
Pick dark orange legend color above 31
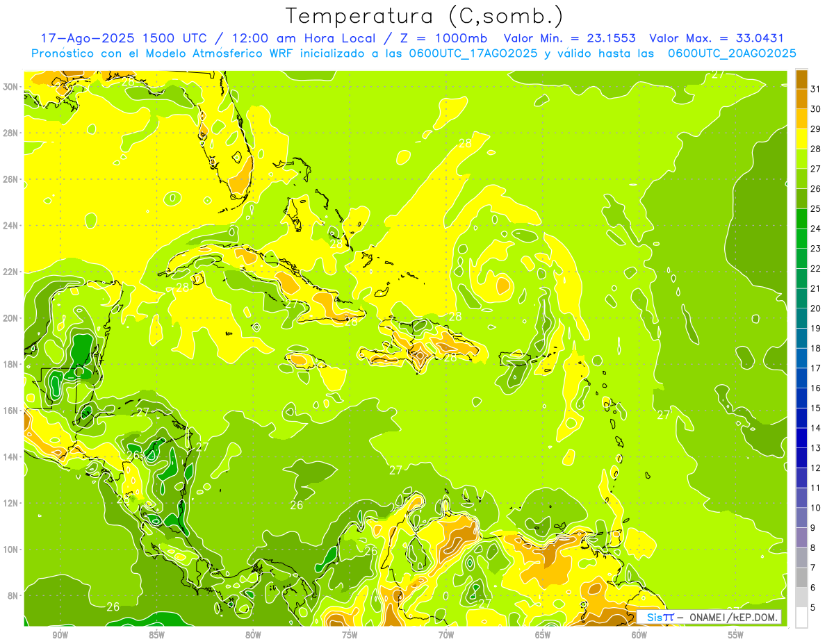click(801, 79)
